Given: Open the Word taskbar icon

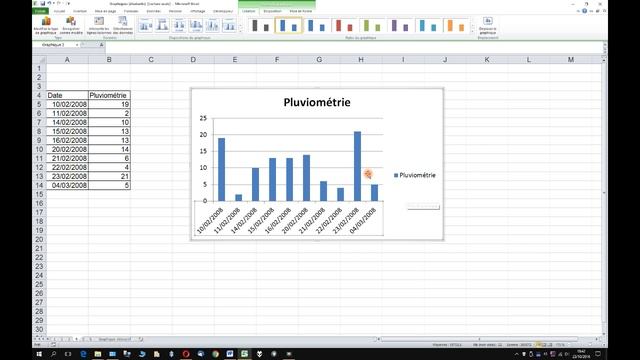Looking at the screenshot, I should pos(230,354).
